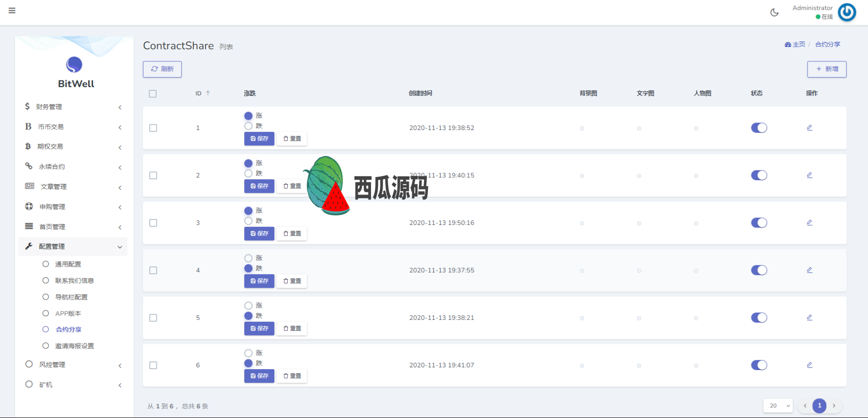
Task: Tick the select-all header checkbox
Action: [153, 94]
